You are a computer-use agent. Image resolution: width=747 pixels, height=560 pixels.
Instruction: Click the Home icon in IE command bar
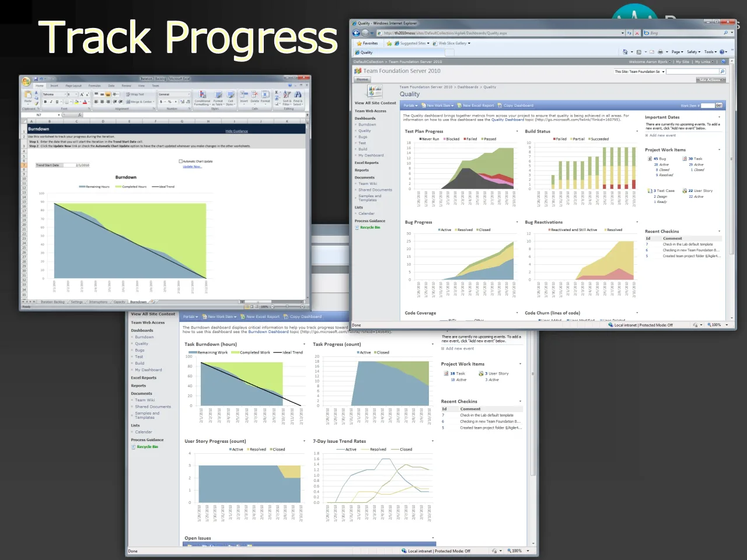pos(625,52)
